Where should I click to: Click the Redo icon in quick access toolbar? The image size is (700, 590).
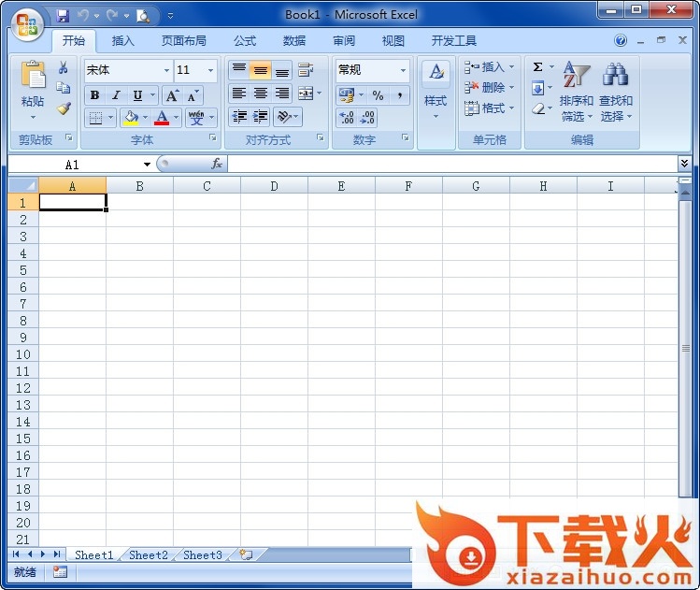pyautogui.click(x=112, y=16)
